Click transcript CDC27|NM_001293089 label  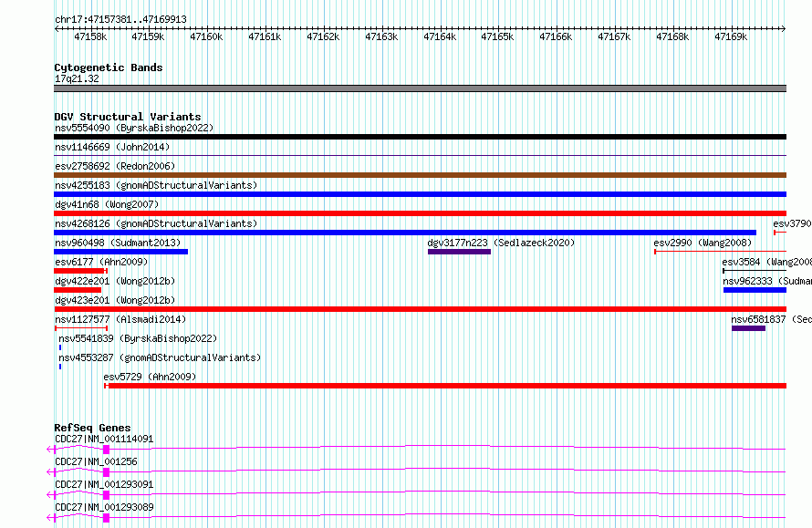pos(104,507)
